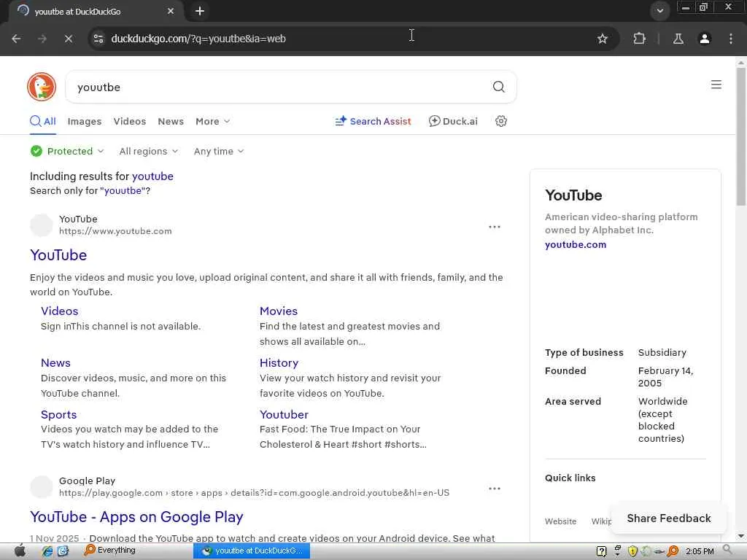The image size is (747, 560).
Task: Click the taskbar search magnifier icon
Action: [727, 550]
